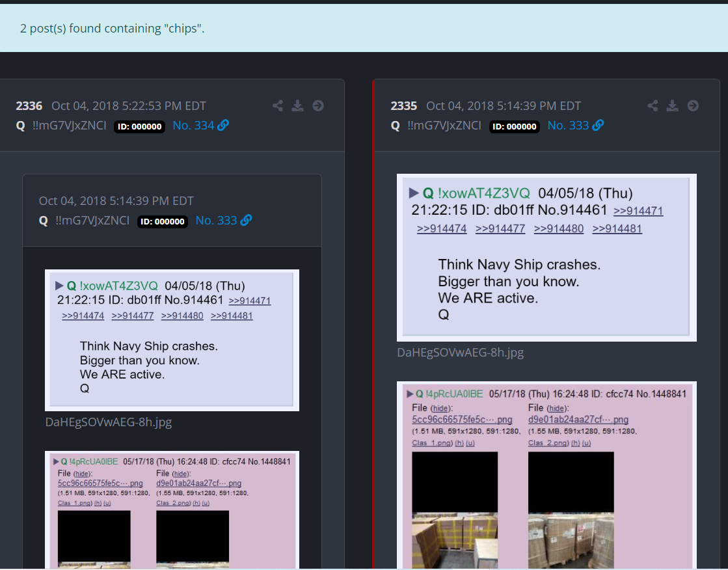Image resolution: width=728 pixels, height=570 pixels.
Task: Click timestamp Oct 04, 2018 5:22:53 PM EDT
Action: click(x=129, y=106)
